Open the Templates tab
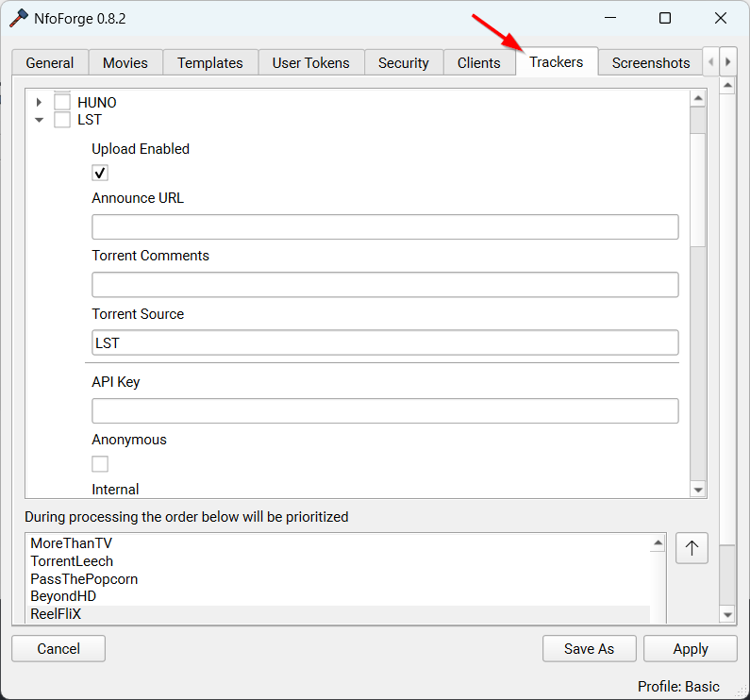750x700 pixels. 210,62
